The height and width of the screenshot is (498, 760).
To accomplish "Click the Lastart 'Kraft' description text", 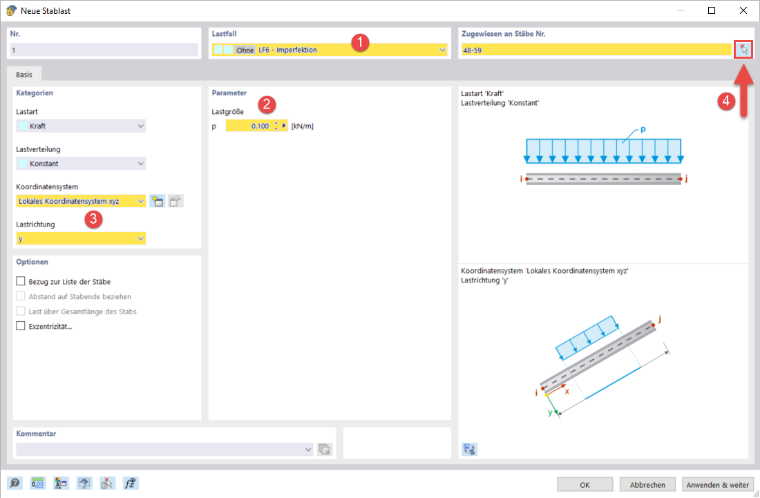I will coord(482,93).
